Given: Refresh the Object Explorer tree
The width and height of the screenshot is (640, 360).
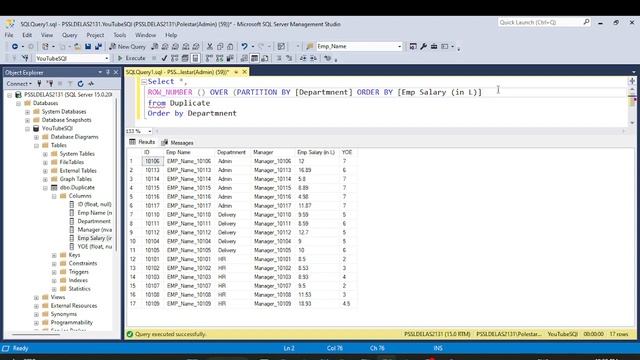Looking at the screenshot, I should pyautogui.click(x=80, y=84).
